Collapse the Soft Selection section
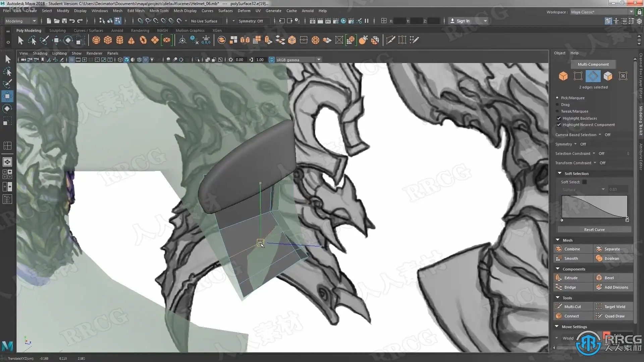This screenshot has width=644, height=362. coord(559,173)
